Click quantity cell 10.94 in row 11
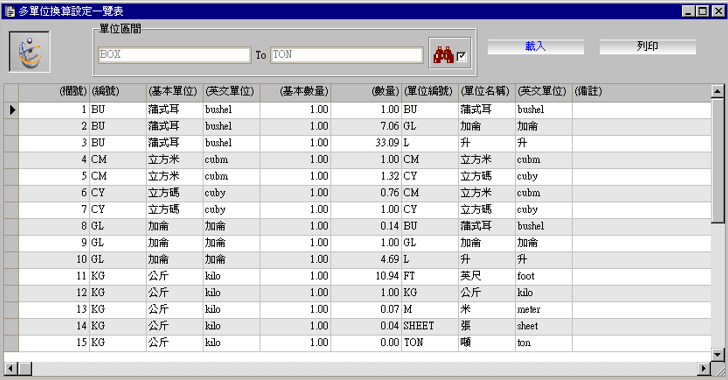 pyautogui.click(x=366, y=276)
